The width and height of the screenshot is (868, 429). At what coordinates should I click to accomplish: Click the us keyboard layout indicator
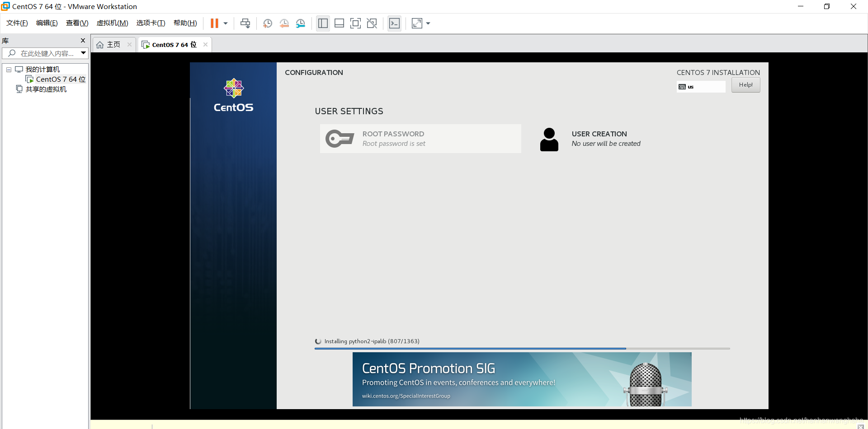[701, 87]
